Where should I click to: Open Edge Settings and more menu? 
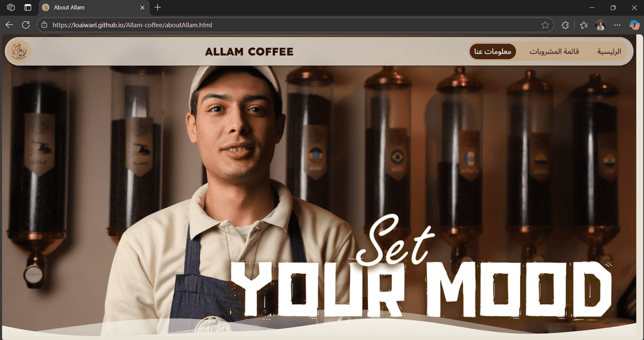(x=618, y=25)
